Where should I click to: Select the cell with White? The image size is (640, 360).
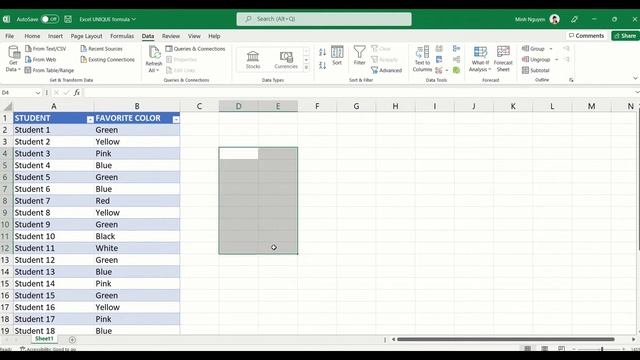tap(137, 248)
